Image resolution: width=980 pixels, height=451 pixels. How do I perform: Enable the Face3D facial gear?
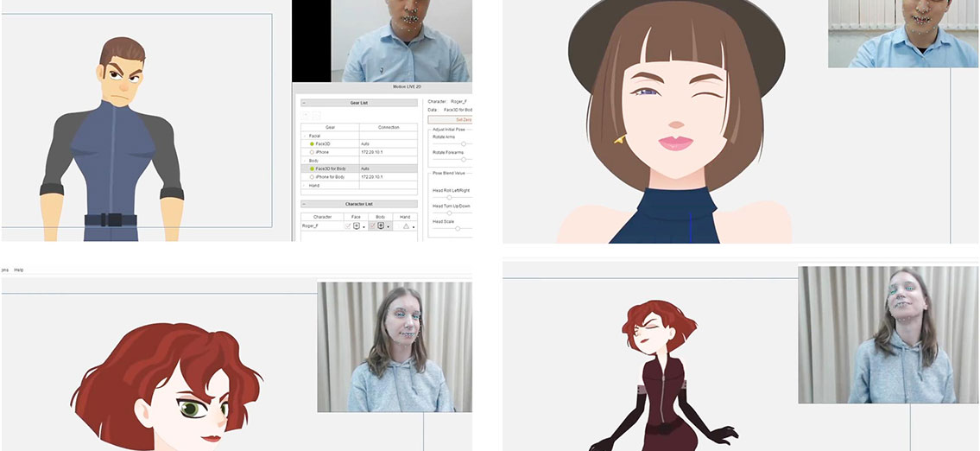(312, 144)
